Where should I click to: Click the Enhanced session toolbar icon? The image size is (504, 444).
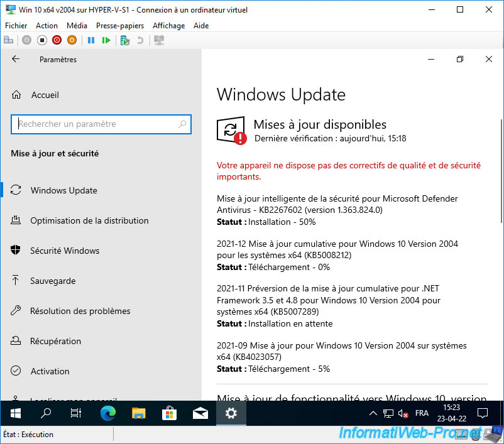(x=159, y=40)
